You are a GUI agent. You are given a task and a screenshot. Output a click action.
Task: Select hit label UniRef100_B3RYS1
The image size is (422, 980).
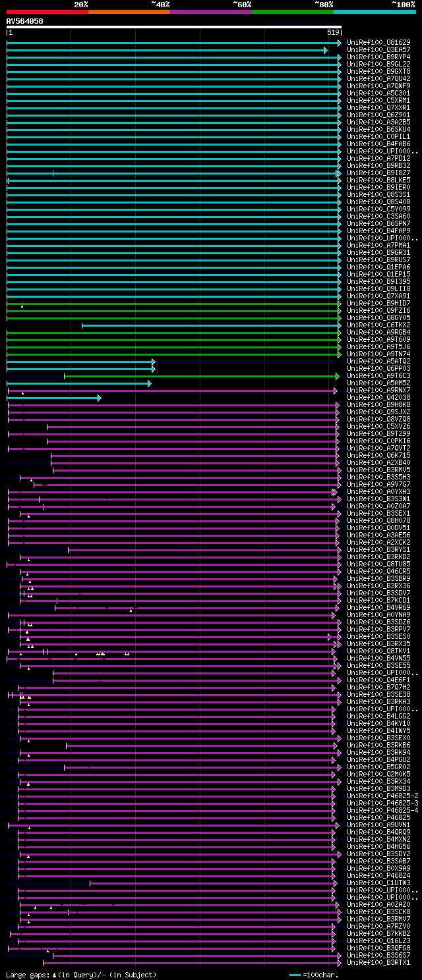pos(378,549)
